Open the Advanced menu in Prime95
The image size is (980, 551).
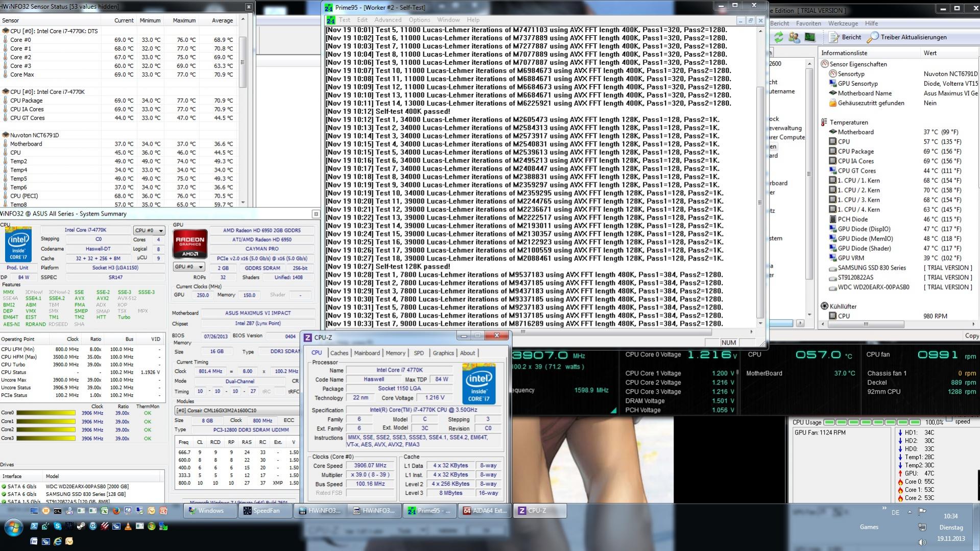tap(388, 20)
